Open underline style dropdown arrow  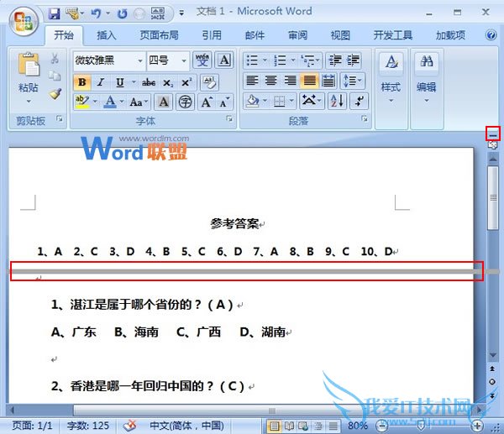tap(134, 82)
